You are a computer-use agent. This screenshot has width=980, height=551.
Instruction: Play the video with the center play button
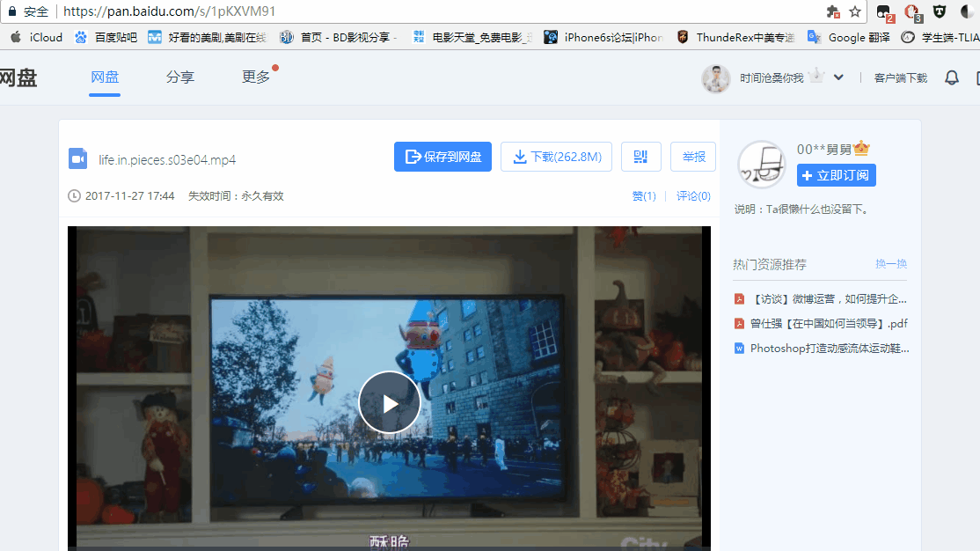click(x=390, y=401)
